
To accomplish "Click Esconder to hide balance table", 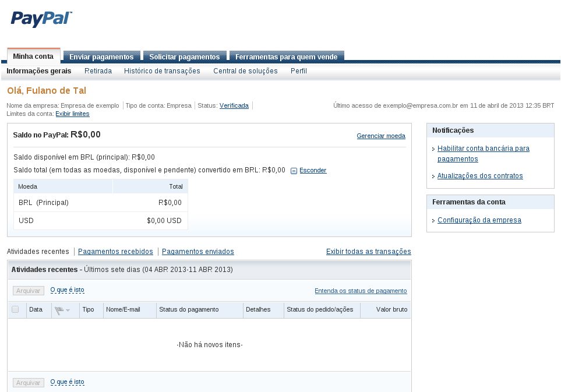I will [313, 170].
